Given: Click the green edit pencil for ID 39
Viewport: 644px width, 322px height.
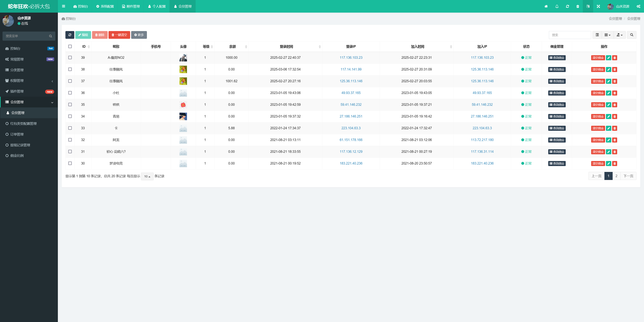Looking at the screenshot, I should [x=608, y=58].
